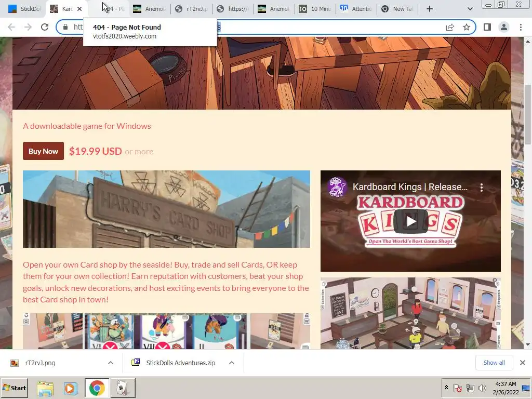Switch to the rT2rvJ.png tab
This screenshot has height=399, width=532.
click(x=191, y=9)
